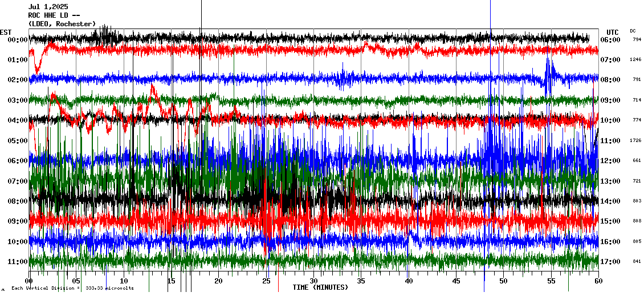Image resolution: width=644 pixels, height=296 pixels.
Task: Click the DC offset value 1246
Action: pos(635,60)
